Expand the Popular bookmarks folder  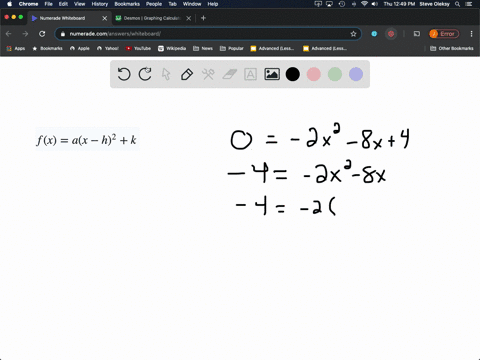point(232,48)
